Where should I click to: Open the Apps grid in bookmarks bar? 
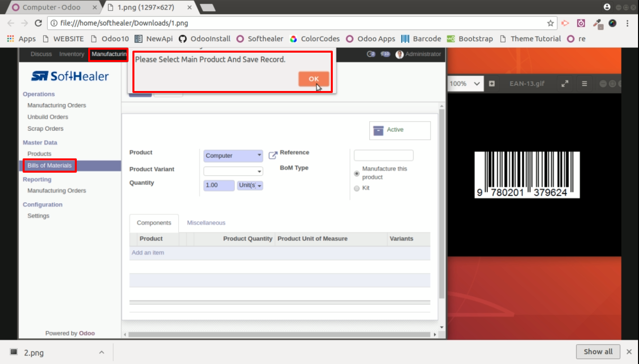(x=21, y=38)
